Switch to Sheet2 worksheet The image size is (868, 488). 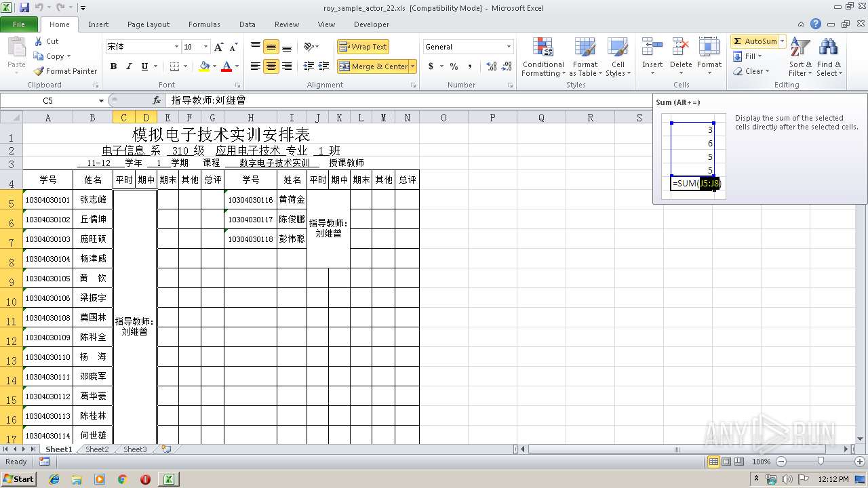click(97, 449)
